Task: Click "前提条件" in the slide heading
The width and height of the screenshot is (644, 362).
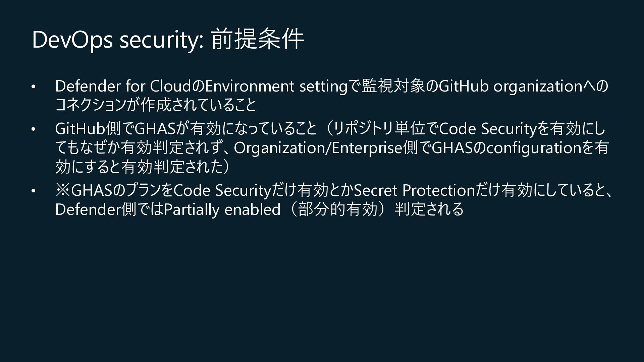Action: click(258, 40)
